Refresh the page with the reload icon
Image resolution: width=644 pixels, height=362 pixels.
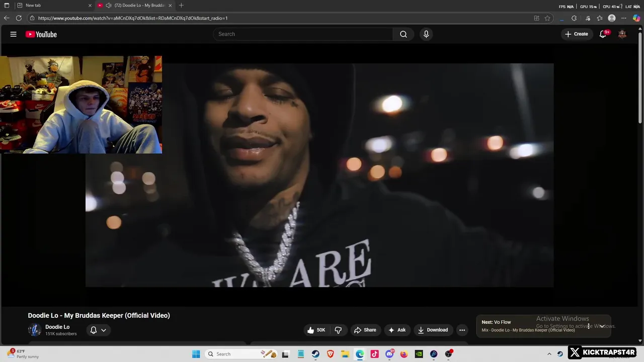pyautogui.click(x=19, y=18)
